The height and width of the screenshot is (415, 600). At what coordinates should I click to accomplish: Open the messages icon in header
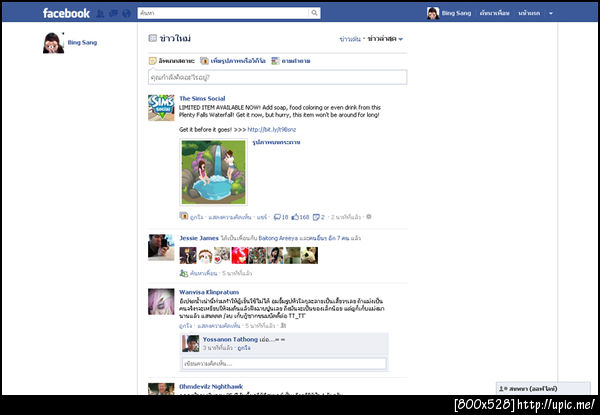[x=113, y=13]
